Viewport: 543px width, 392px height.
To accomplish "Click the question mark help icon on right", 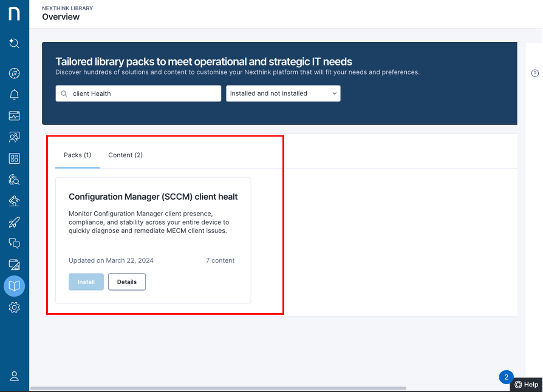I will pyautogui.click(x=534, y=73).
